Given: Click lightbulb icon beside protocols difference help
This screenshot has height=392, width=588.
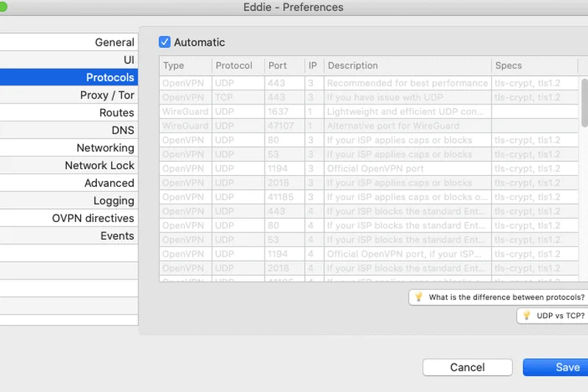Looking at the screenshot, I should [x=419, y=297].
